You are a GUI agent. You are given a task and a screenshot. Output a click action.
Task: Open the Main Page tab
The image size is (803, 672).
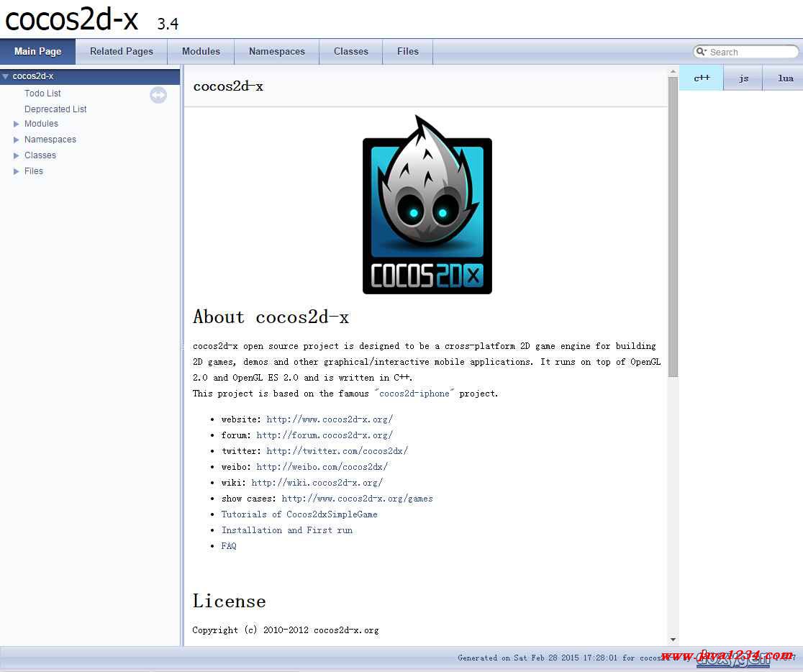38,52
